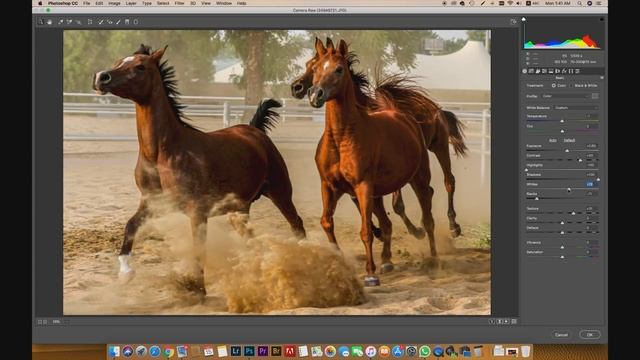The height and width of the screenshot is (360, 640).
Task: Toggle highlight clipping warning on histogram
Action: pos(602,19)
